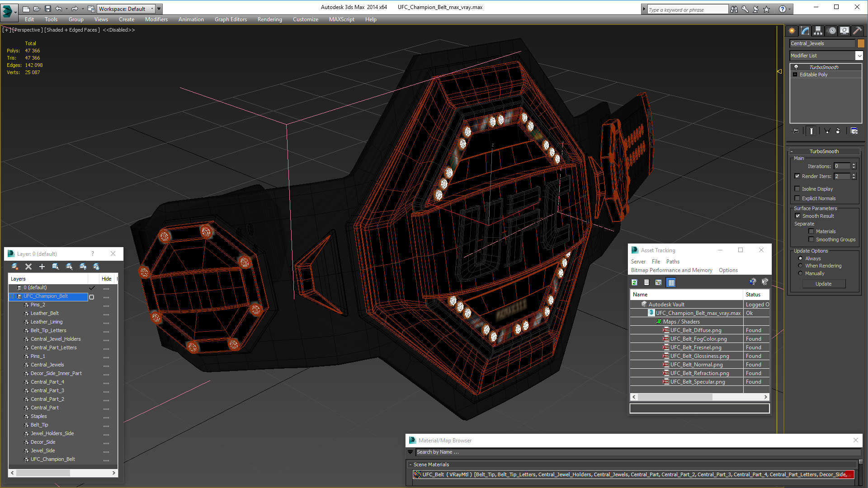Toggle TurboSmooth modifier lightbulb visibility
Screen dimensions: 868x488
pyautogui.click(x=796, y=67)
